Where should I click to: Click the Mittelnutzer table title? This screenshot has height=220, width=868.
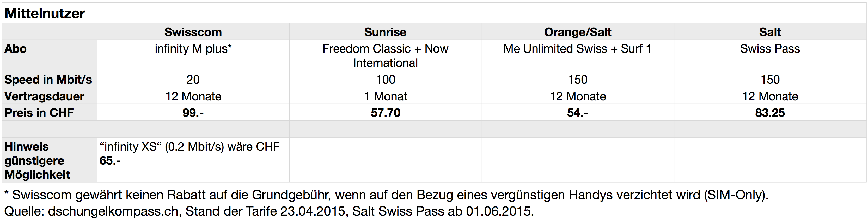tap(45, 14)
